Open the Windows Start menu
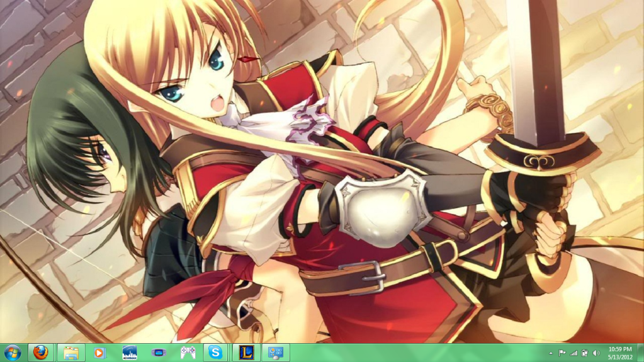644x362 pixels. point(13,352)
